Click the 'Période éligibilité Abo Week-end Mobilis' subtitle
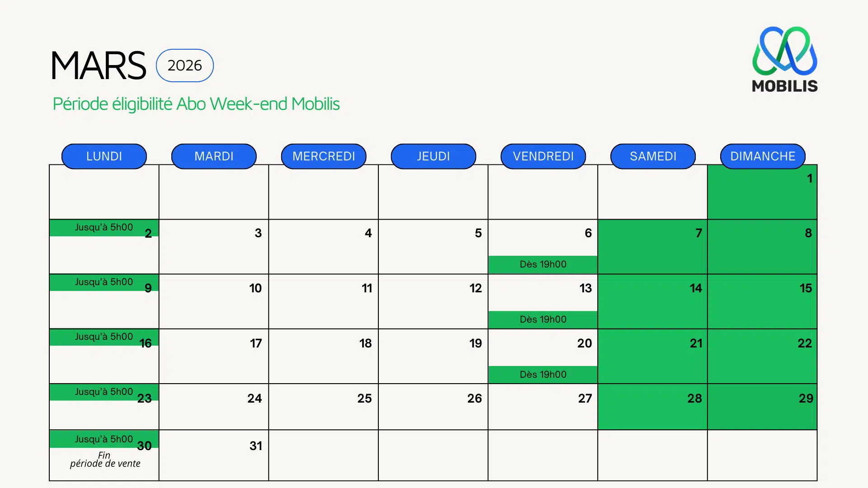The height and width of the screenshot is (488, 868). point(196,104)
